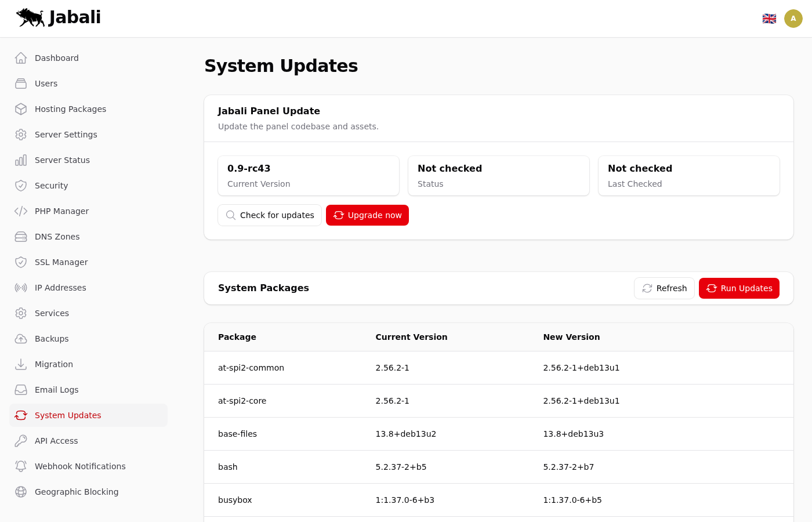Screen dimensions: 812x522
Task: Select the PHP Manager code brackets icon
Action: [21, 211]
